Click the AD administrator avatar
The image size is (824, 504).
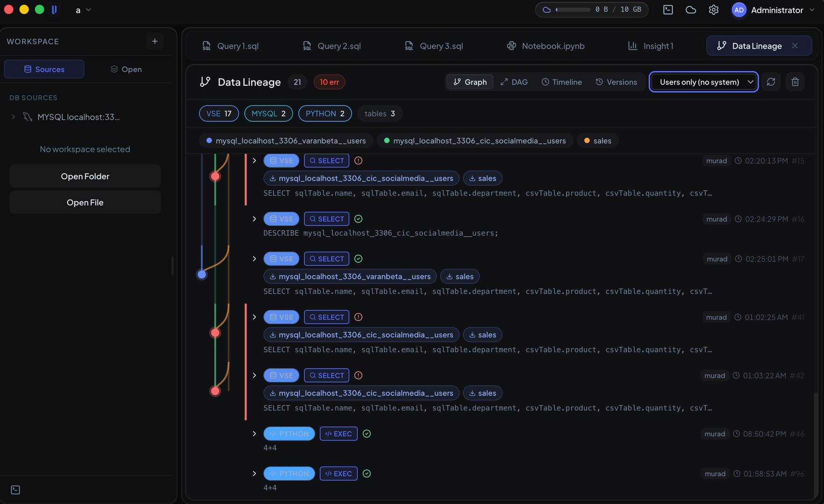[739, 10]
